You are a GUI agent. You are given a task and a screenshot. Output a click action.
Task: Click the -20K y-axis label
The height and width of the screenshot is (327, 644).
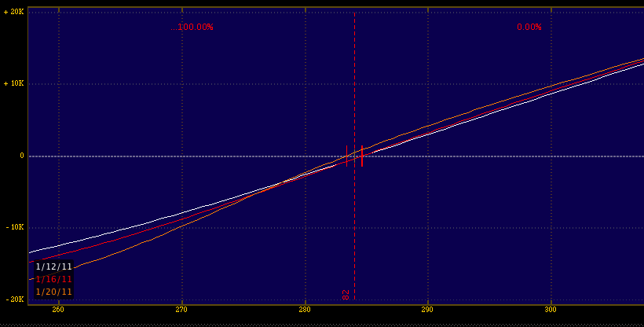pyautogui.click(x=13, y=299)
